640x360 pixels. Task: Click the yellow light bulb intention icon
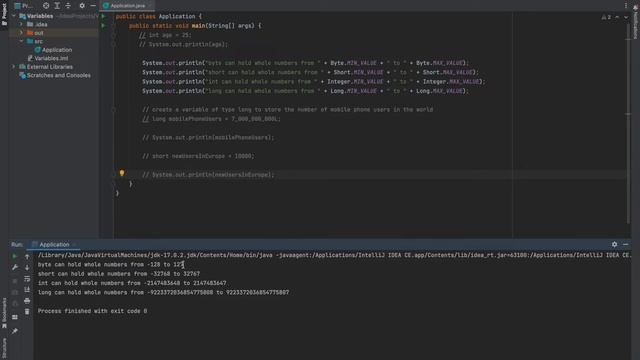tap(122, 173)
